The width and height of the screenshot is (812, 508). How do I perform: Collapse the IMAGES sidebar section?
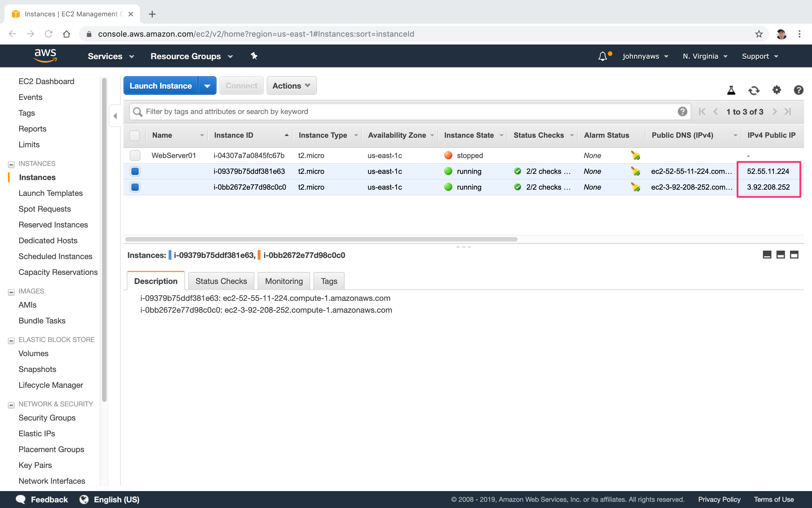(11, 292)
